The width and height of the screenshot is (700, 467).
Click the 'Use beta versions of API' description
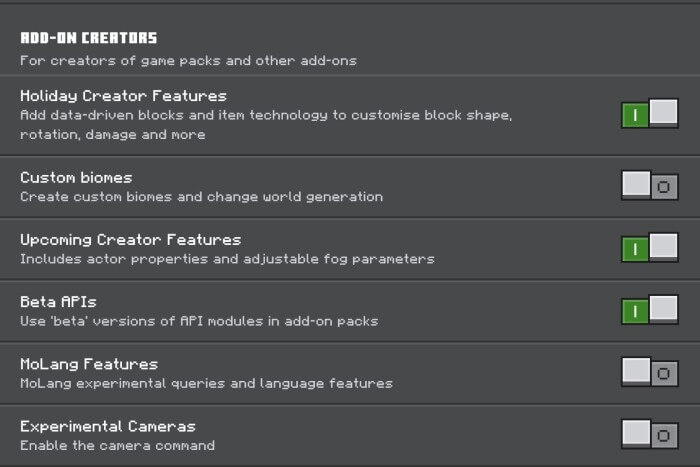tap(199, 321)
